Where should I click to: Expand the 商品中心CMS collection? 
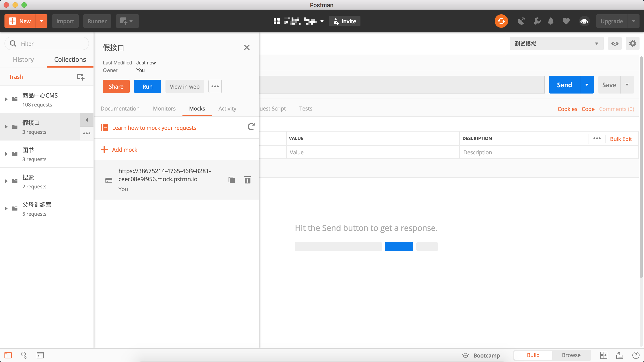pos(6,99)
